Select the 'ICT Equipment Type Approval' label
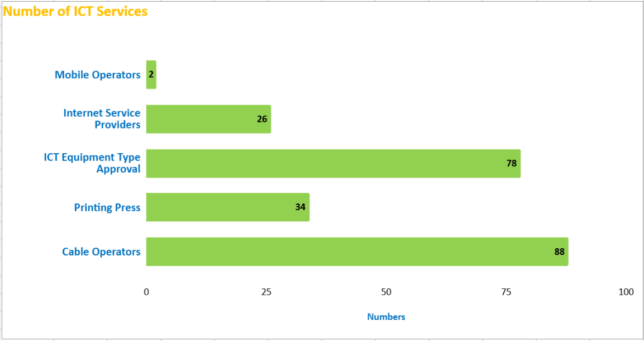Image resolution: width=644 pixels, height=341 pixels. pos(93,163)
